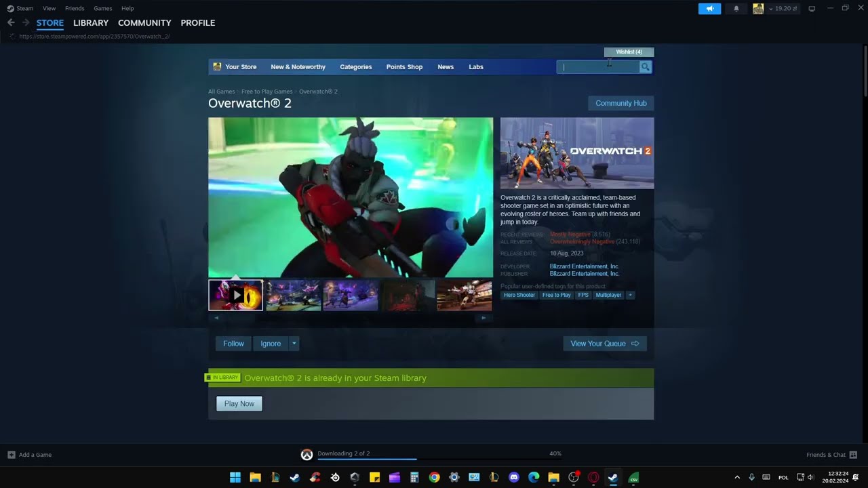The image size is (868, 488).
Task: Open the publisher Blizzard Entertainment link
Action: (x=585, y=274)
